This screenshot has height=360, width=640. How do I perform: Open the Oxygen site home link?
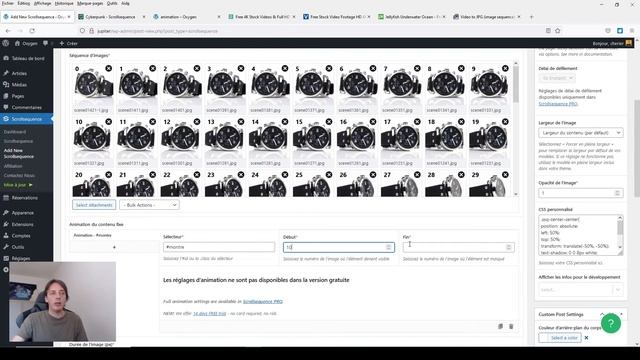tap(26, 43)
